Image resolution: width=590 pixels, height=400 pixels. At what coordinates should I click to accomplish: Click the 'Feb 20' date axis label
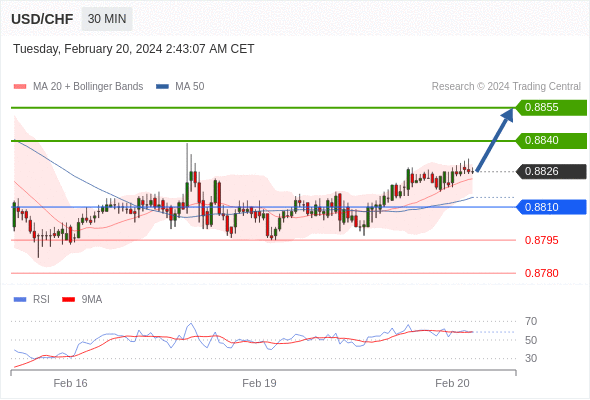(452, 383)
